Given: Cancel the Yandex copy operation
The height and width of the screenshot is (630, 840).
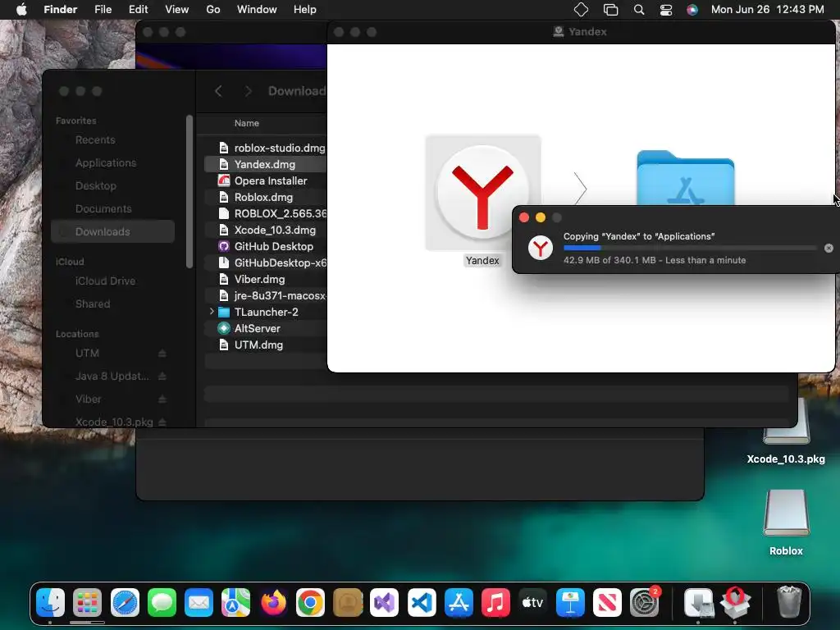Looking at the screenshot, I should click(x=829, y=248).
